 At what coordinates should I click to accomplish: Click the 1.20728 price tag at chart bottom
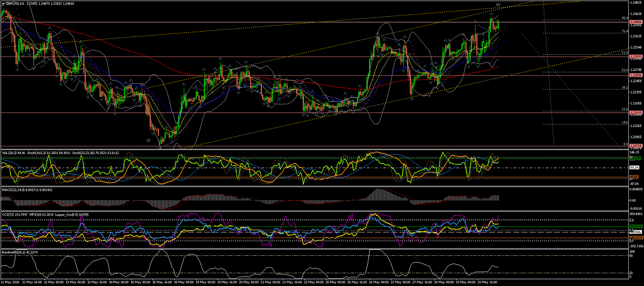(636, 146)
